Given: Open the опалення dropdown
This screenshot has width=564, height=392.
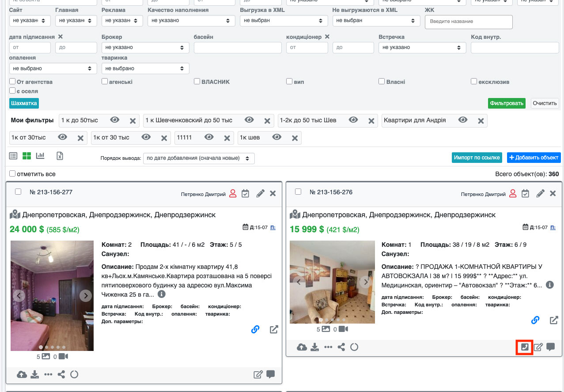Looking at the screenshot, I should tap(53, 68).
